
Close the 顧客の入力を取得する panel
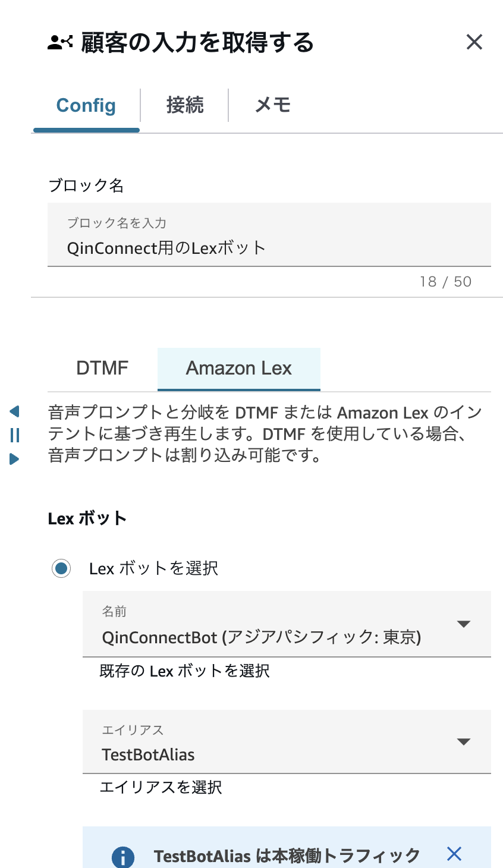click(x=474, y=42)
